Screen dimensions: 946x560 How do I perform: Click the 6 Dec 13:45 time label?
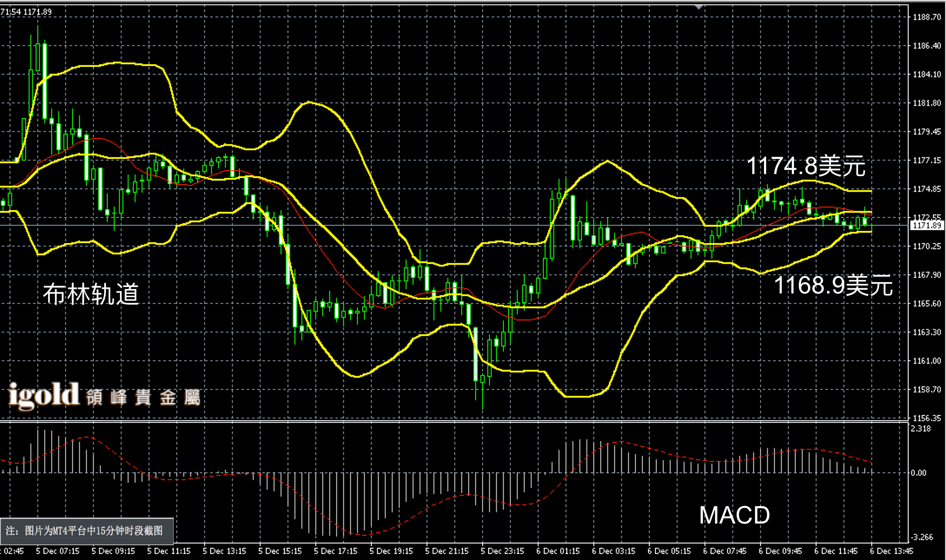click(892, 551)
